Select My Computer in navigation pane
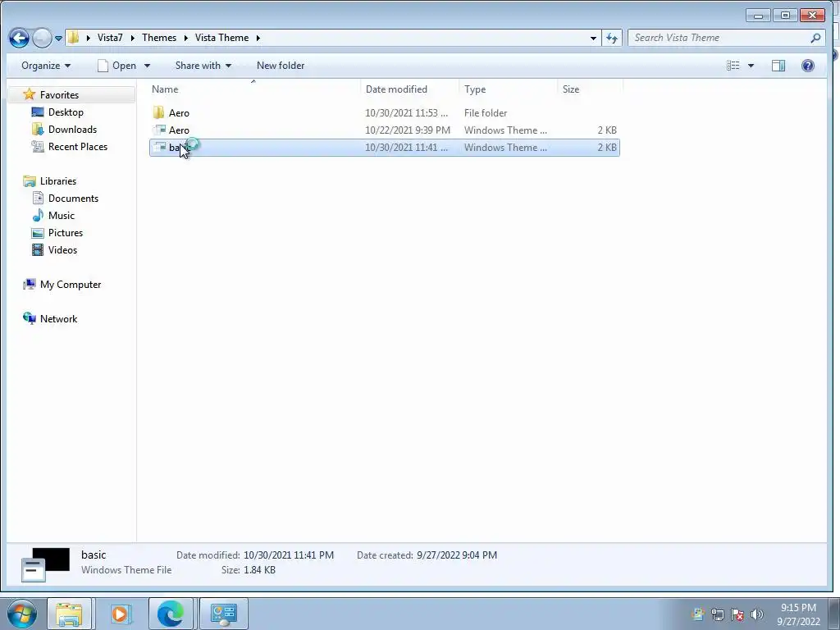 click(x=71, y=285)
